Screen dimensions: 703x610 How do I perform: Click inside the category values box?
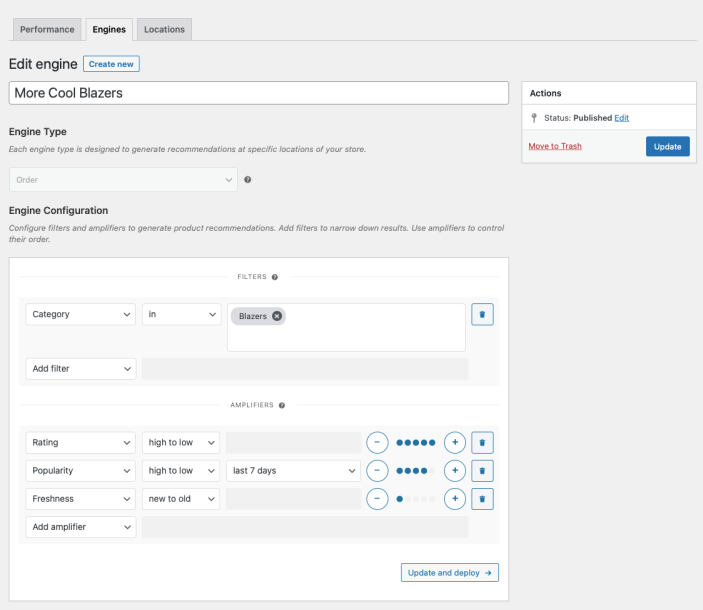pos(346,328)
